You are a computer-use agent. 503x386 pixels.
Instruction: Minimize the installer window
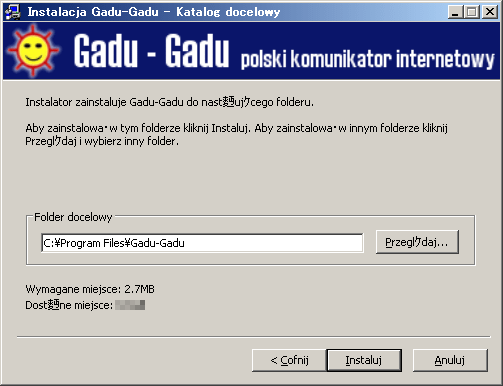(455, 12)
